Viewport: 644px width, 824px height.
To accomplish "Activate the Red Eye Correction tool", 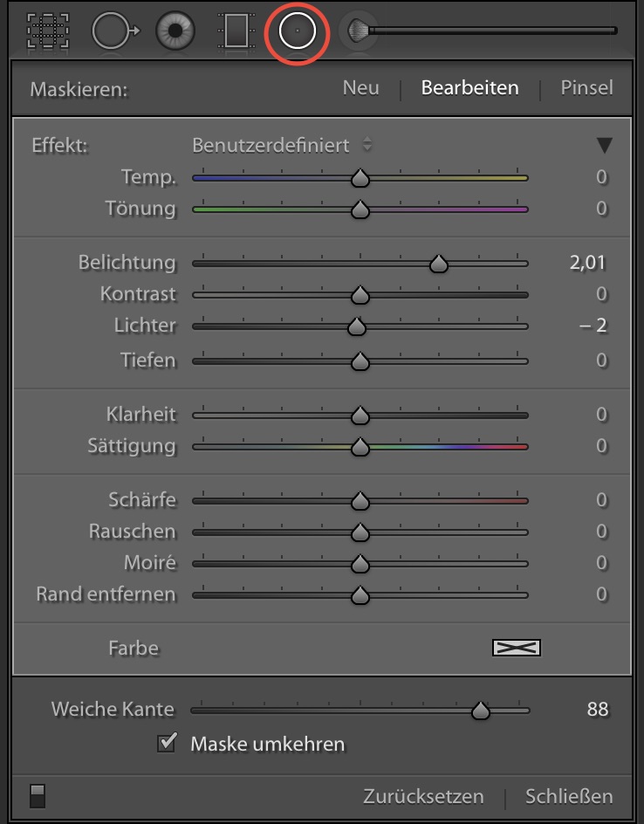I will [x=175, y=31].
